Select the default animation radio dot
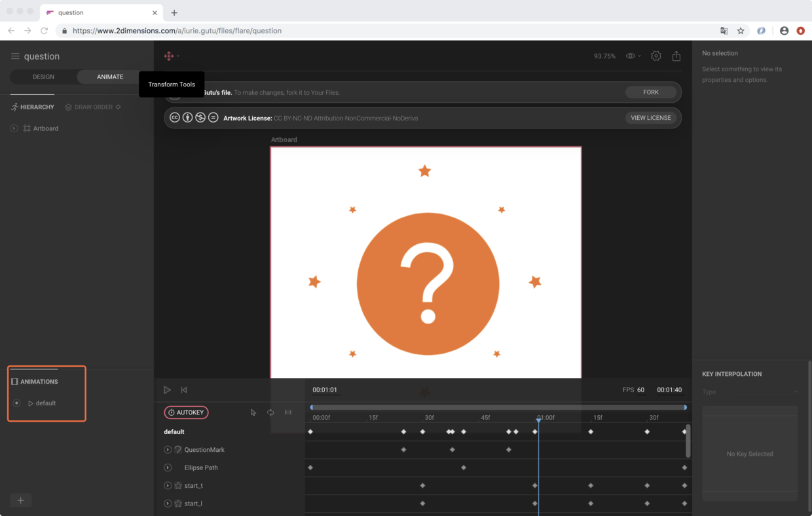812x516 pixels. [17, 403]
